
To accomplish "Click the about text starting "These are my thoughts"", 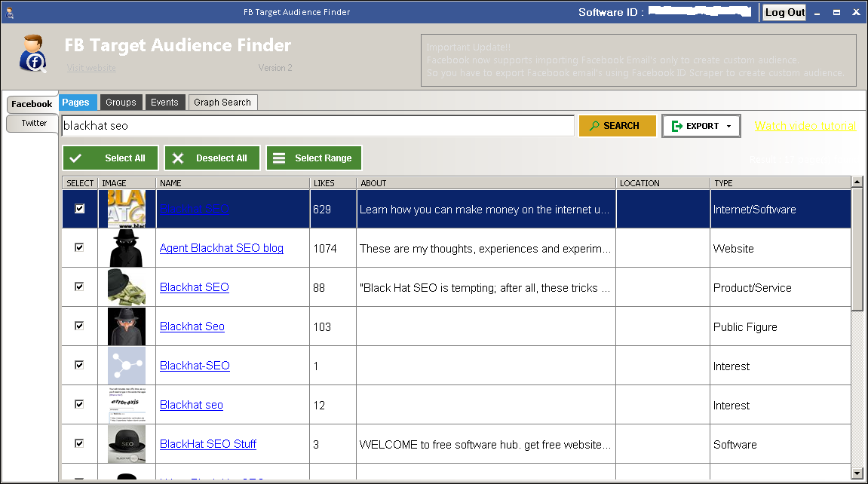I will [485, 249].
